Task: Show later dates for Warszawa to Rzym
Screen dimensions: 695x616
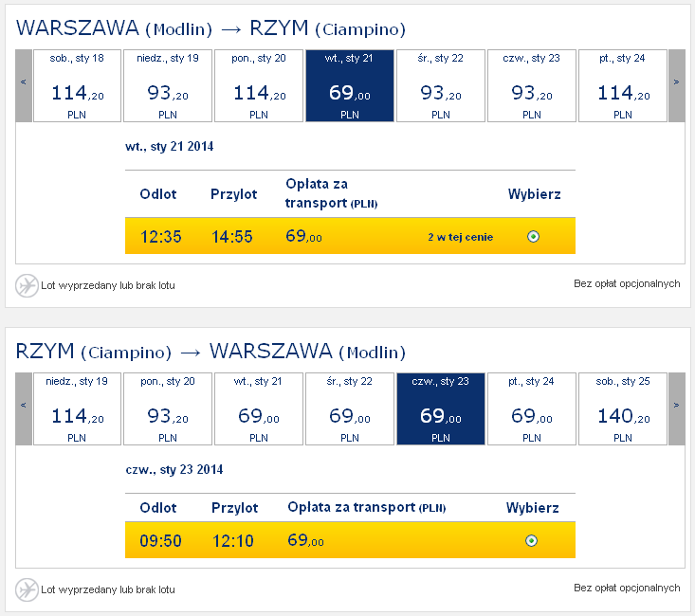Action: 676,85
